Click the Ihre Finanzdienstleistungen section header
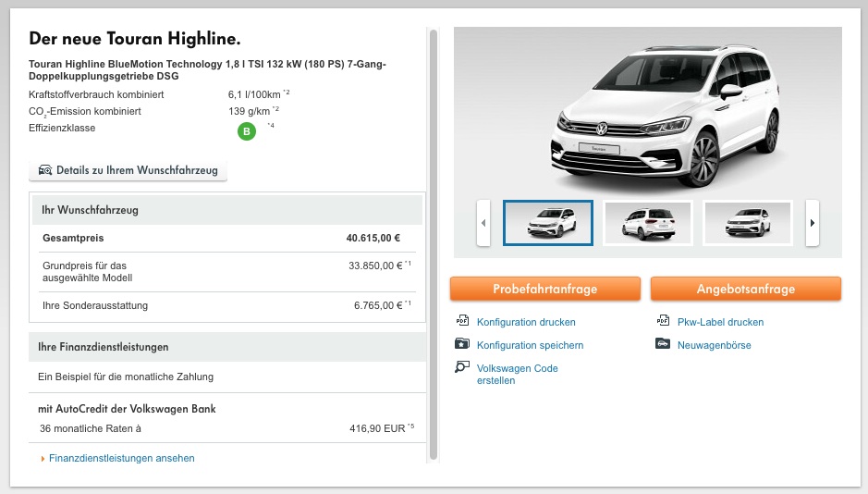Viewport: 868px width, 494px height. pyautogui.click(x=227, y=347)
